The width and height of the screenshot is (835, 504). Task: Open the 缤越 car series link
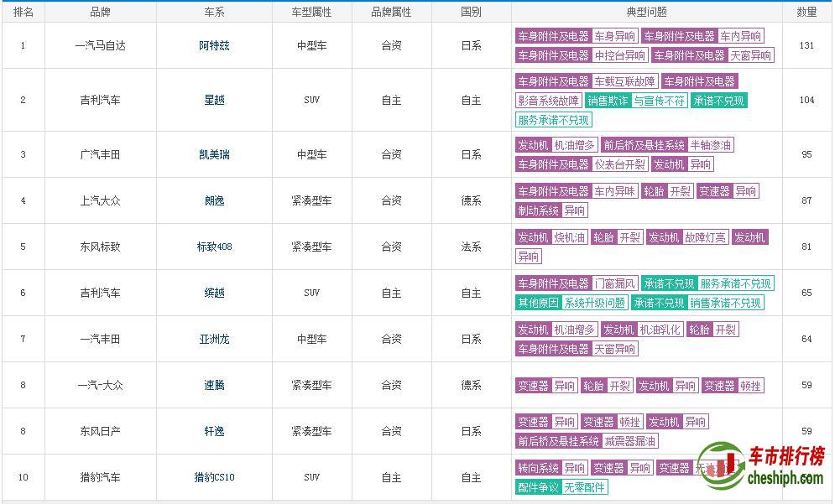point(214,293)
